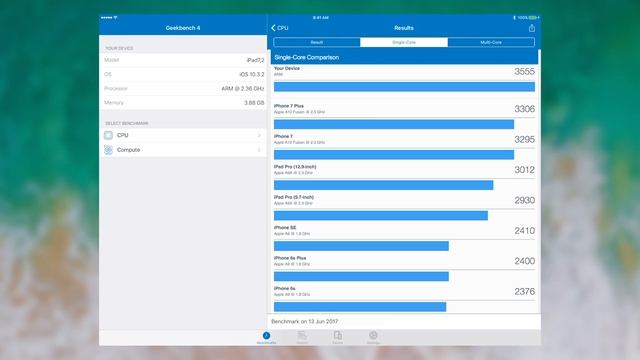The height and width of the screenshot is (360, 640).
Task: Open the History tab icon
Action: tap(302, 336)
